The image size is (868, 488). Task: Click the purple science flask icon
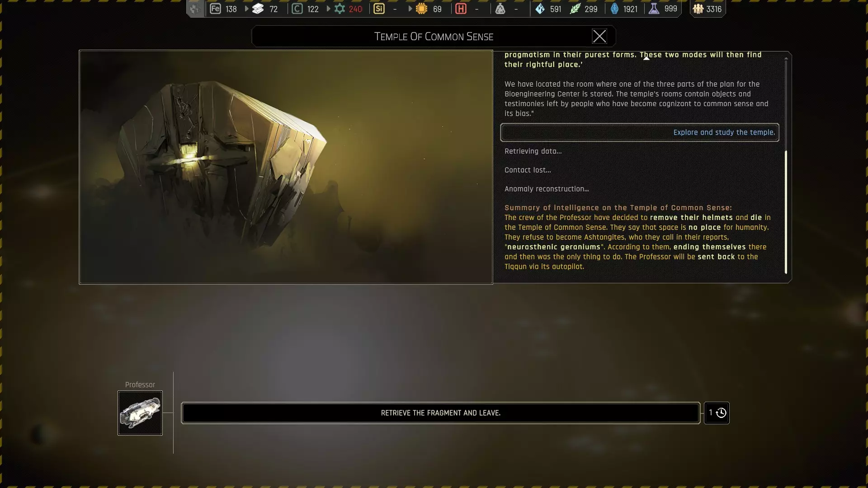tap(654, 9)
